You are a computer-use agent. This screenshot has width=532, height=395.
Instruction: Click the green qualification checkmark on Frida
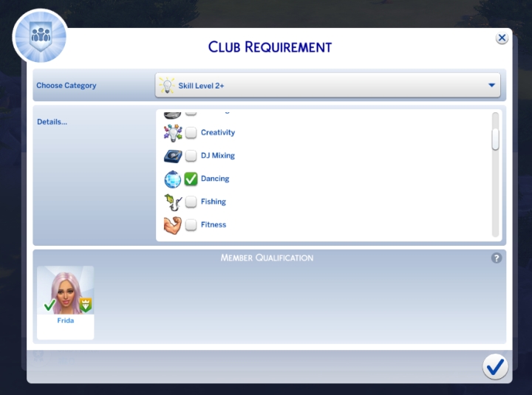click(x=50, y=305)
